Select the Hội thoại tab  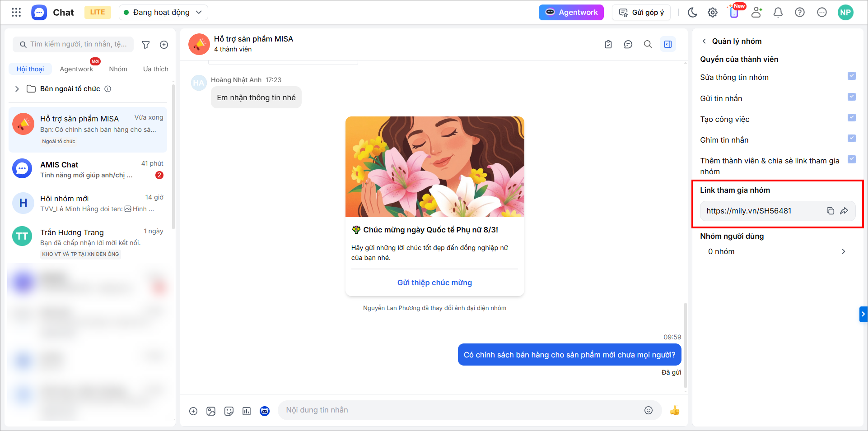click(30, 69)
